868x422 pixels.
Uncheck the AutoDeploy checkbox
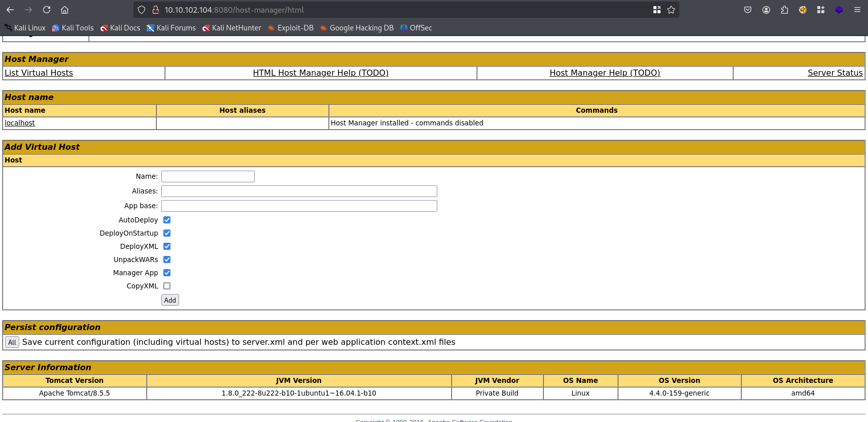point(167,220)
